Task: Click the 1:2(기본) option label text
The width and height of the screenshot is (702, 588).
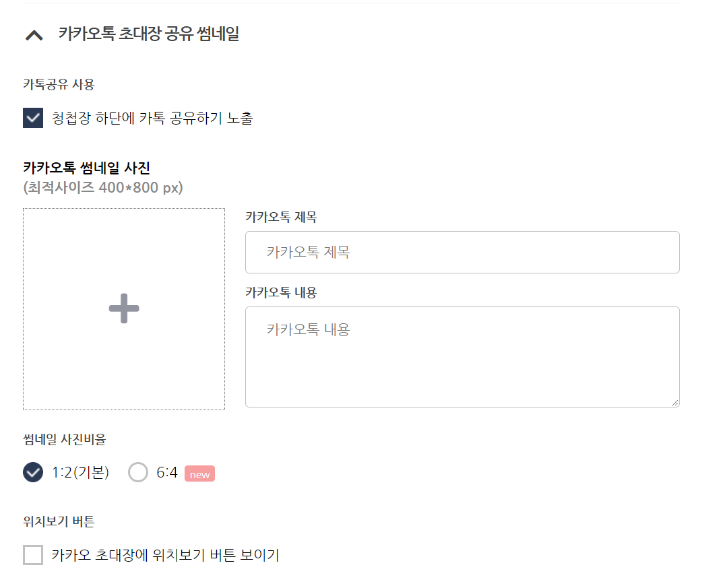Action: 80,473
